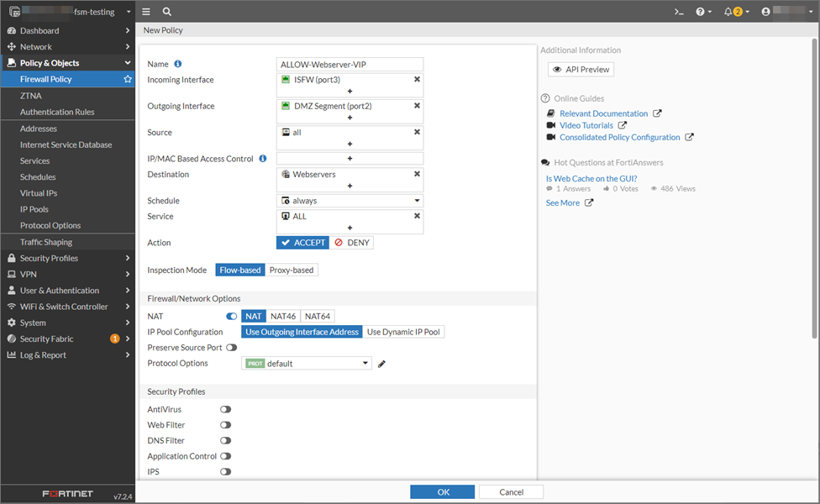Disable the NAT toggle
The image size is (820, 504).
[233, 316]
